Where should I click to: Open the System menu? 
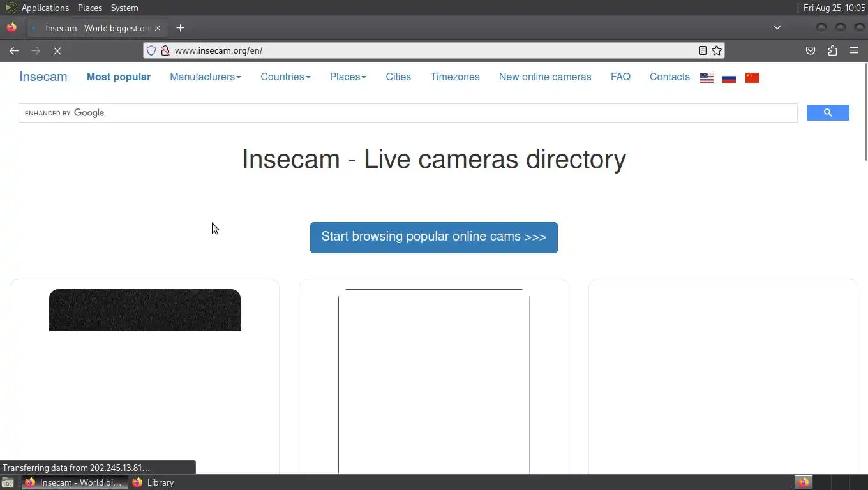pyautogui.click(x=124, y=8)
